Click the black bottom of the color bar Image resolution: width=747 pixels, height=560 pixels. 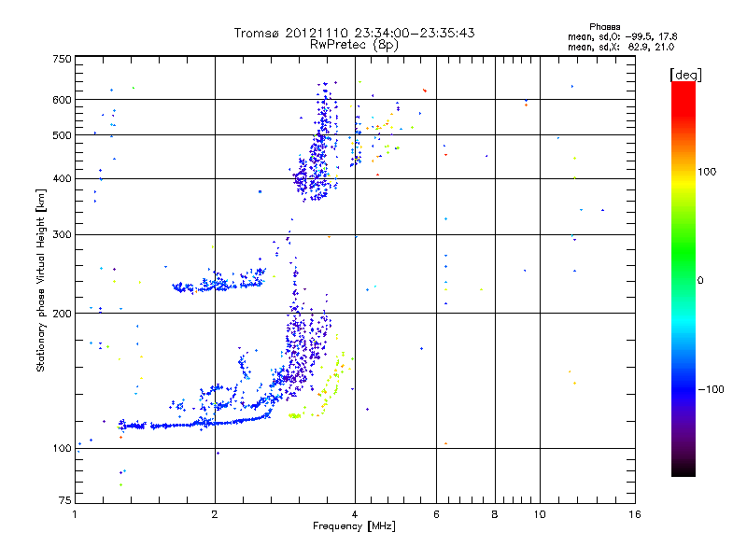tap(684, 469)
